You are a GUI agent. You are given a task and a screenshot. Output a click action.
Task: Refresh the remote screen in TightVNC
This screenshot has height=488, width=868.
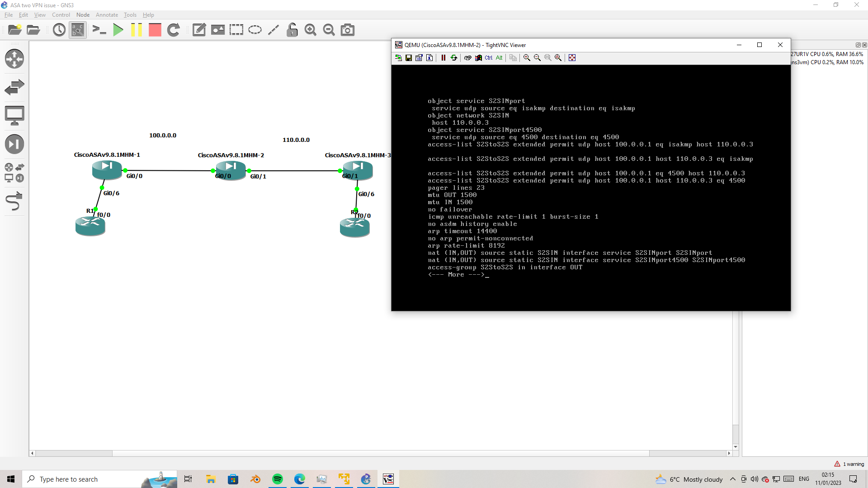453,58
